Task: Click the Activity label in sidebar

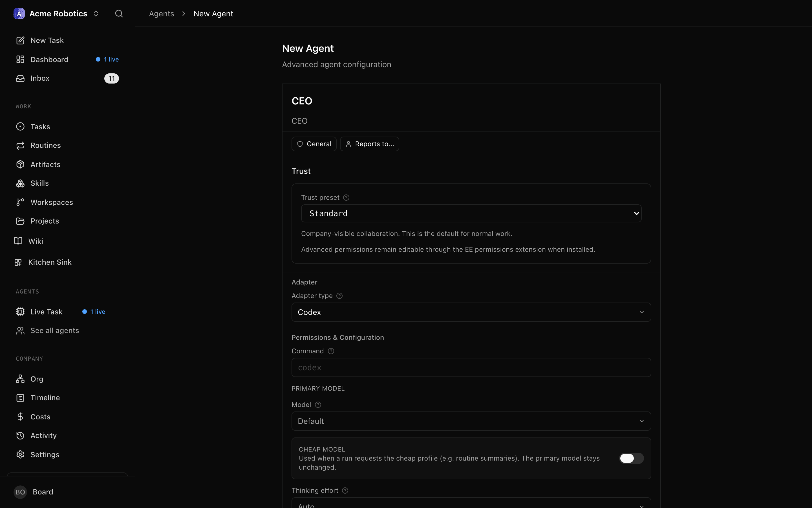Action: 44,435
